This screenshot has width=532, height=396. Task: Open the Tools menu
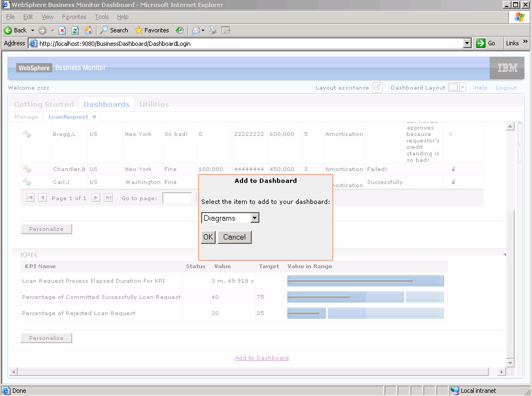(102, 17)
